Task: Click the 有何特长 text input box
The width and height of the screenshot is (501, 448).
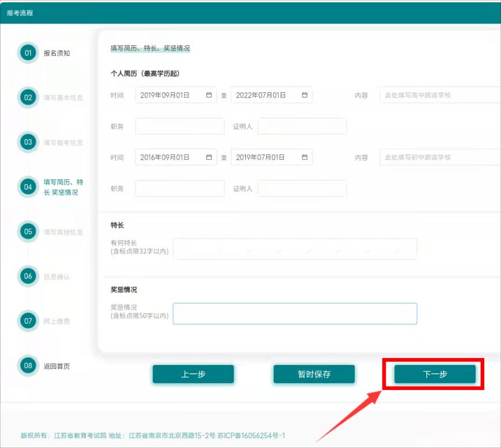Action: [x=295, y=249]
